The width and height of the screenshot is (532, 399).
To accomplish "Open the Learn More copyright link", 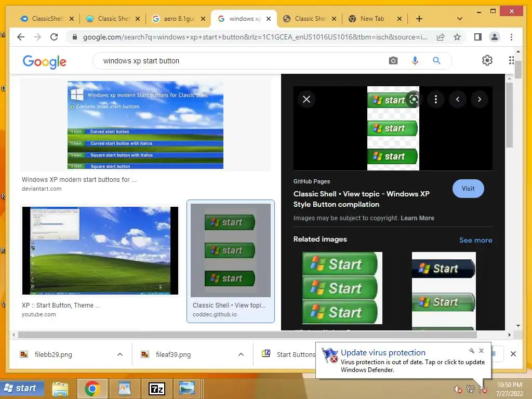I will point(417,218).
